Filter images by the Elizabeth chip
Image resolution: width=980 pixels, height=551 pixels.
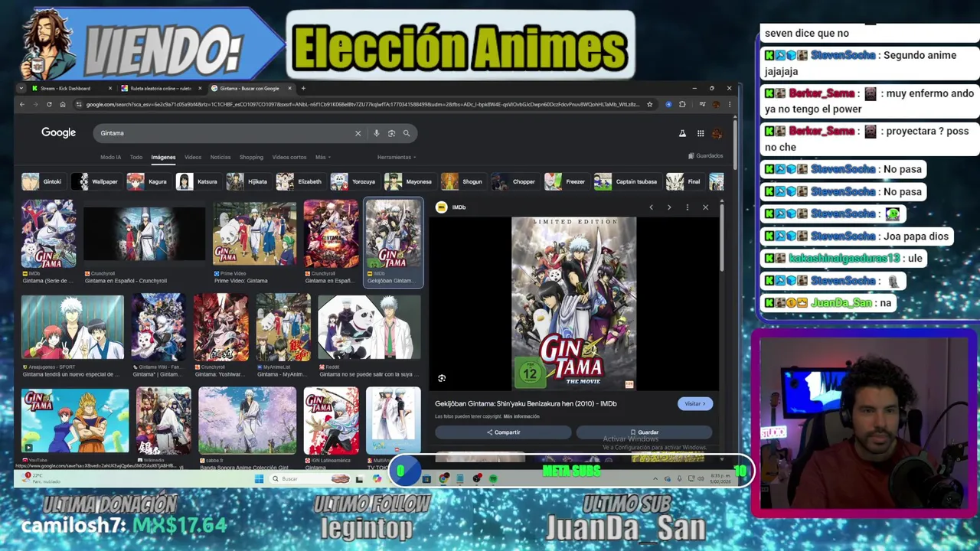[300, 182]
